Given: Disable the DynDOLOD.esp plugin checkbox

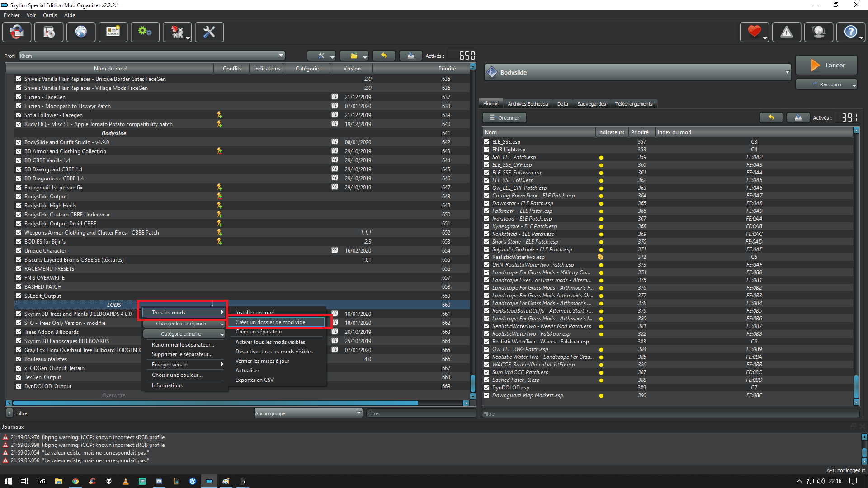Looking at the screenshot, I should 487,388.
